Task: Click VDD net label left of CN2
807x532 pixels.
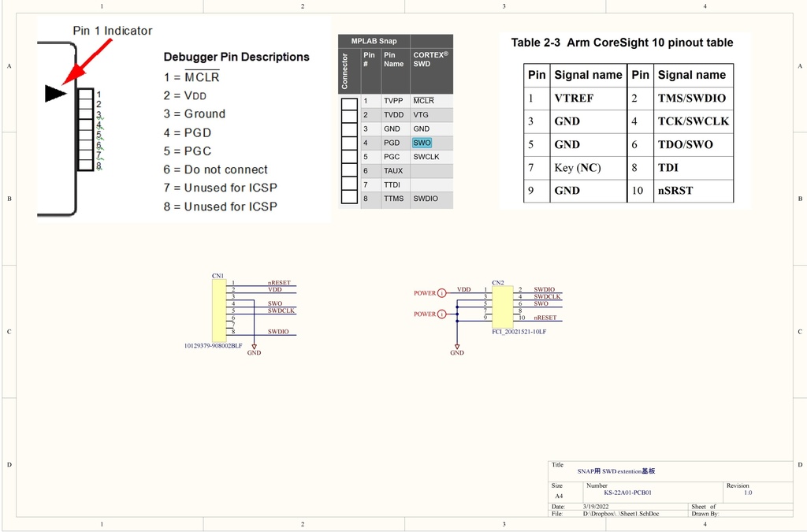Action: pyautogui.click(x=463, y=289)
